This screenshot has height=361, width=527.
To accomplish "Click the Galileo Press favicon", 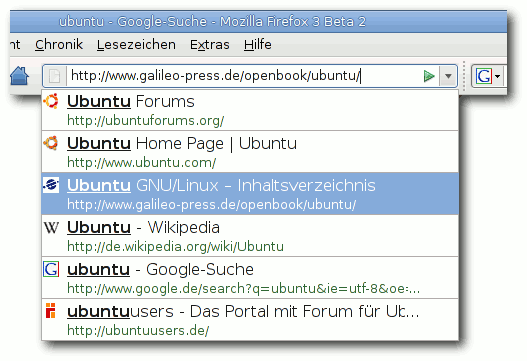I will [51, 185].
